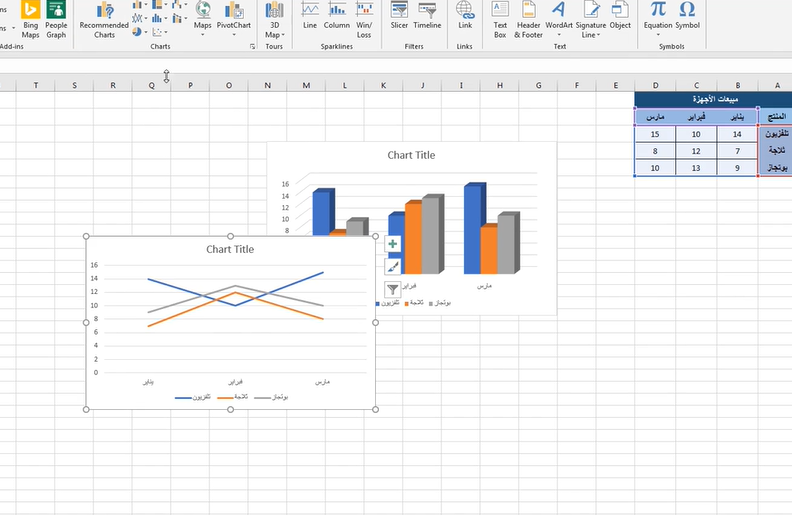Open Recommended Charts dialog
This screenshot has width=792, height=515.
coord(104,20)
